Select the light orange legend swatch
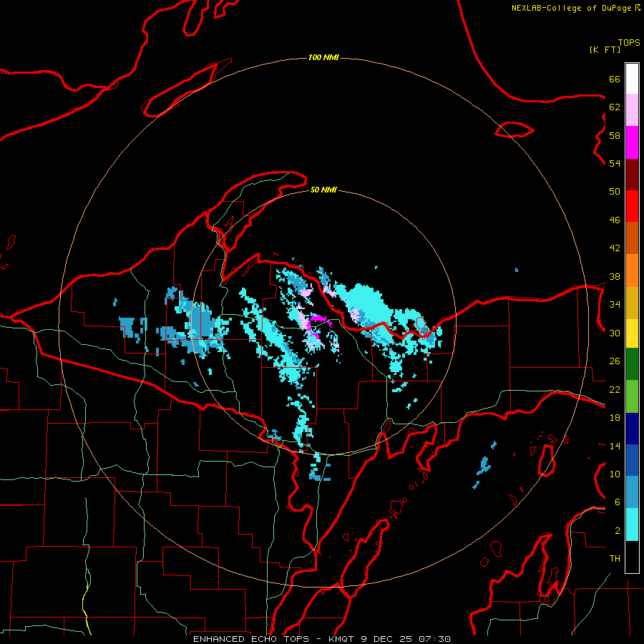This screenshot has width=644, height=644. (x=632, y=270)
